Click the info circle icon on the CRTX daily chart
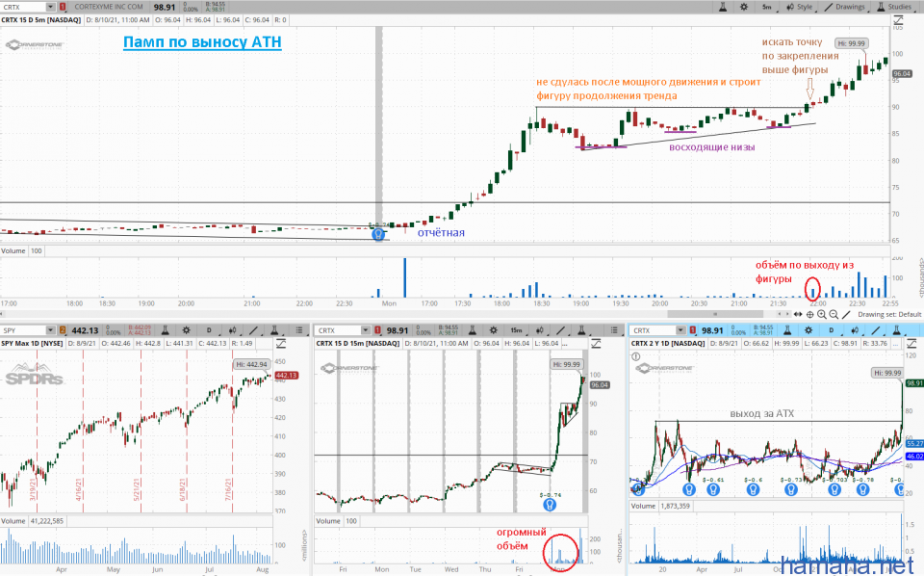The image size is (924, 576). [636, 356]
